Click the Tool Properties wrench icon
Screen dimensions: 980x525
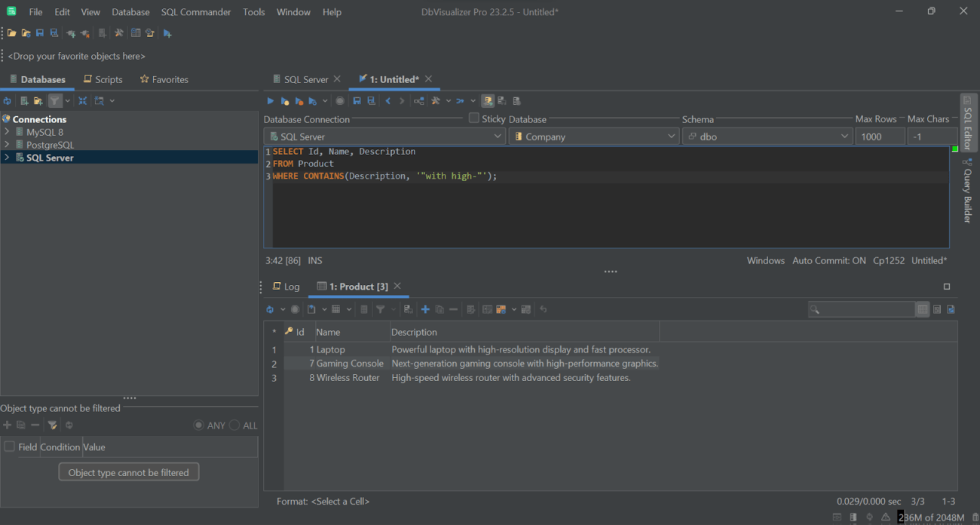(118, 32)
